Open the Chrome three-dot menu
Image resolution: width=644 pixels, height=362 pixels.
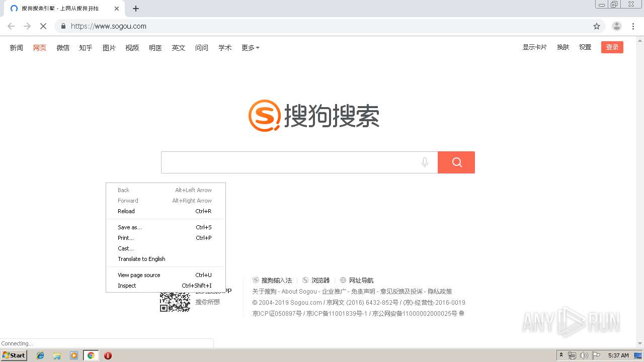pyautogui.click(x=633, y=26)
